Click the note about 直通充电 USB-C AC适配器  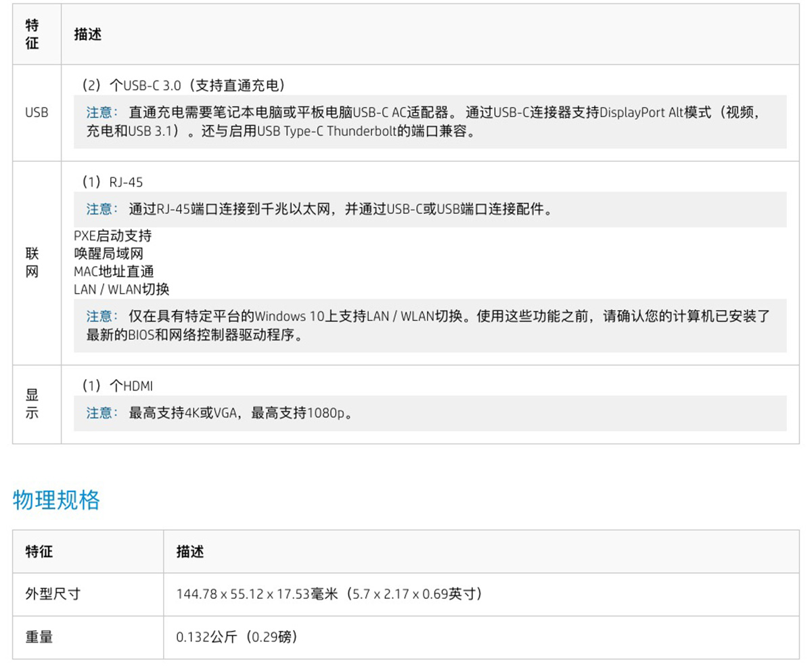[x=430, y=122]
